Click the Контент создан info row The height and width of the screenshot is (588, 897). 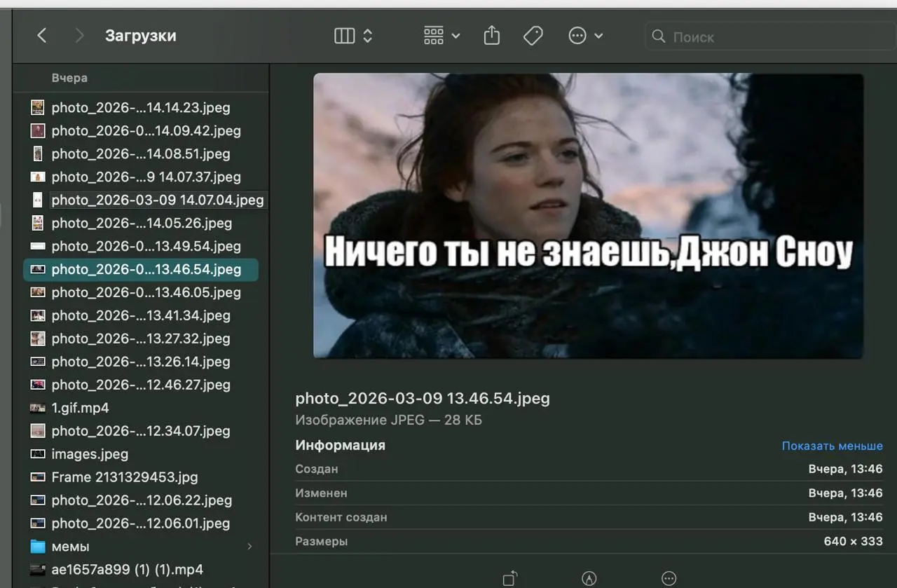coord(589,517)
